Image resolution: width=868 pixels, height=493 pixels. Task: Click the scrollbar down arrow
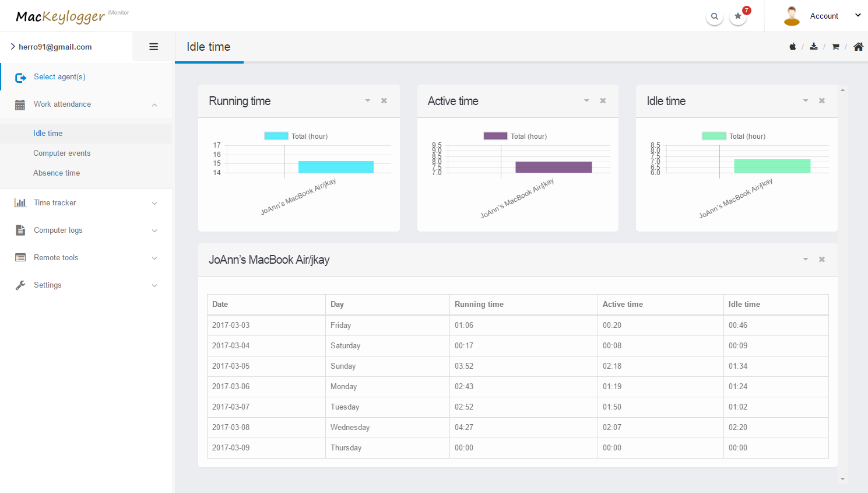coord(842,479)
